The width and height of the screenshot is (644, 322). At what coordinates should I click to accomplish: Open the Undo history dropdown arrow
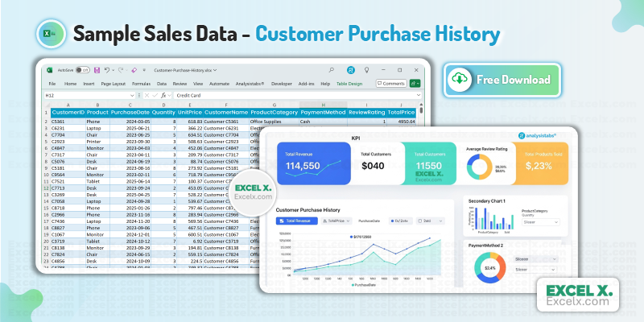[113, 70]
